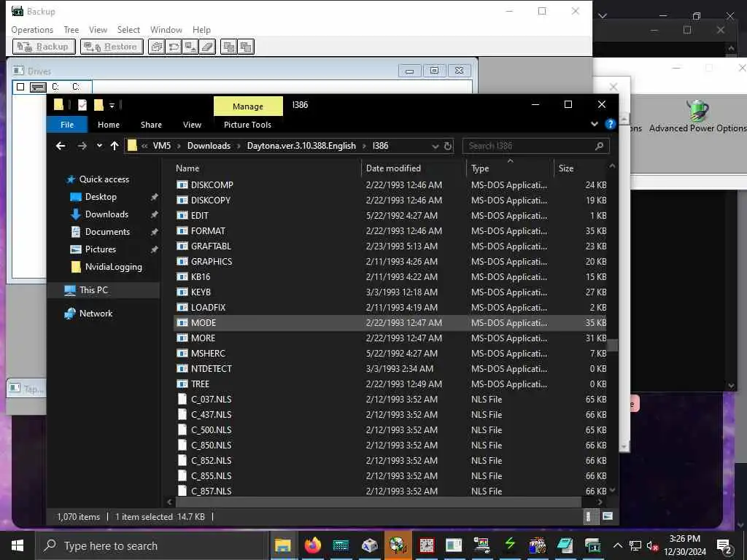Click the Backup toolbar button
This screenshot has height=560, width=747.
tap(43, 47)
